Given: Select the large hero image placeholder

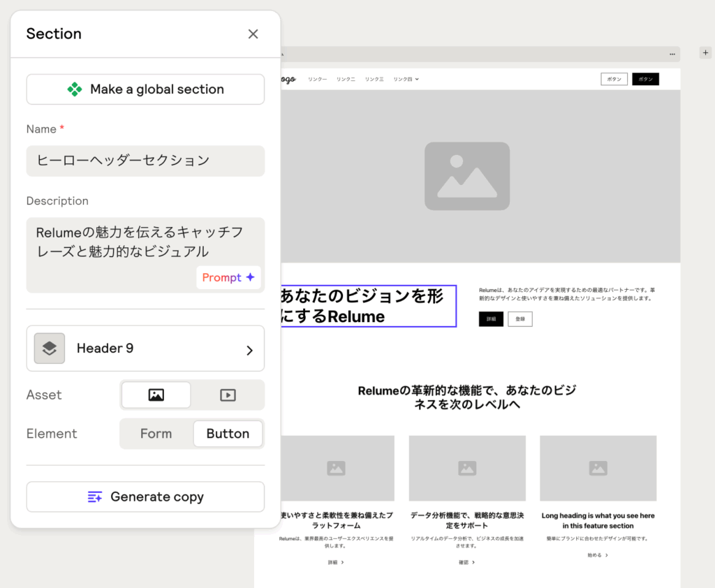Looking at the screenshot, I should pyautogui.click(x=466, y=176).
